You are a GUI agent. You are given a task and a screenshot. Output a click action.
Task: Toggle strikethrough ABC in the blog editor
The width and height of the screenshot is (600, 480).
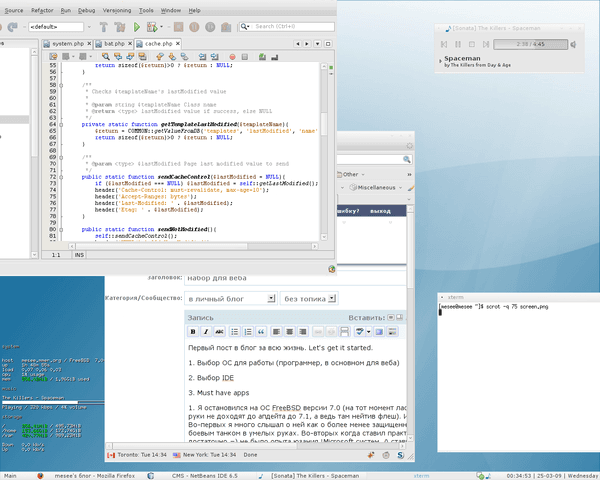(219, 331)
